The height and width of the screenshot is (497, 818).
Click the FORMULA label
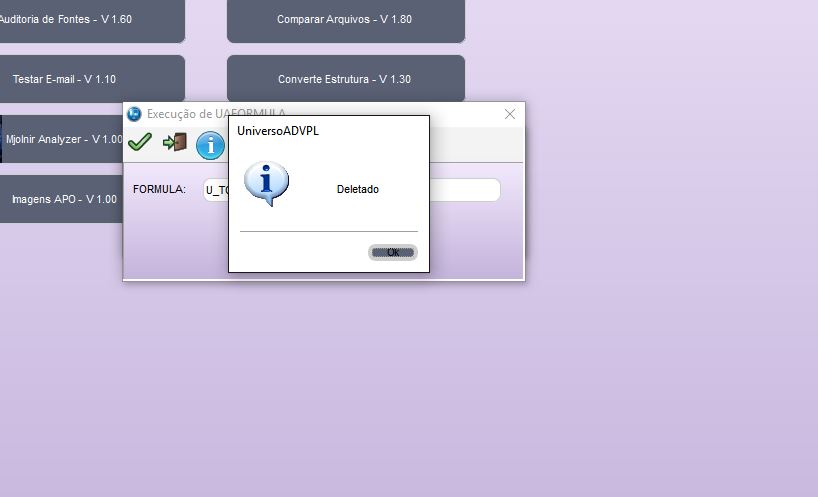[x=159, y=189]
